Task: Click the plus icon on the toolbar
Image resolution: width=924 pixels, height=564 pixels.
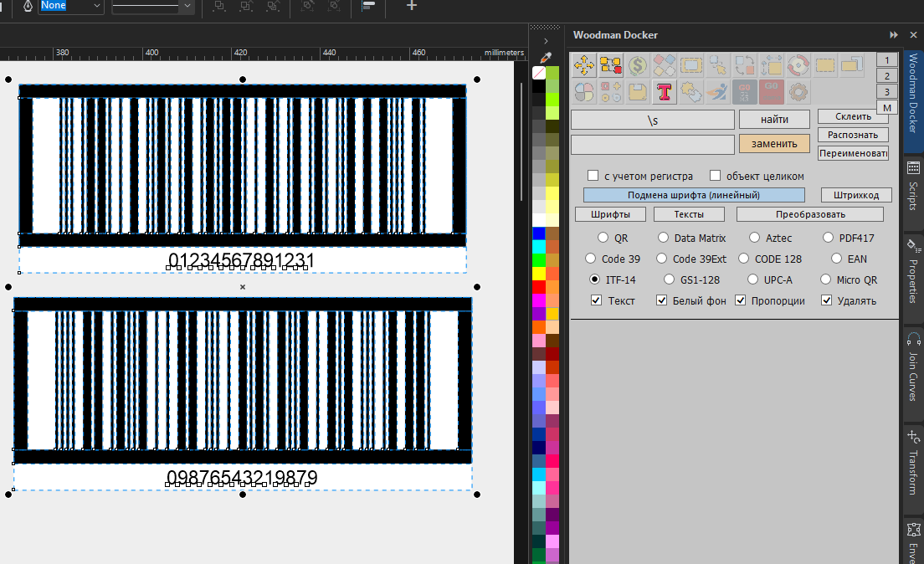Action: 411,6
